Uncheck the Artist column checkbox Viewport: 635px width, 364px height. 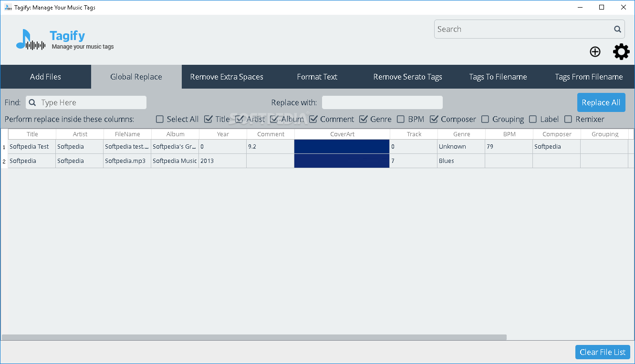click(239, 119)
